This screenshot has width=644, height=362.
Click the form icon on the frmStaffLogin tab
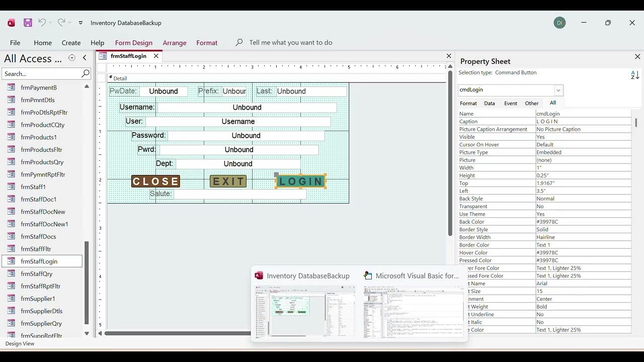point(103,56)
